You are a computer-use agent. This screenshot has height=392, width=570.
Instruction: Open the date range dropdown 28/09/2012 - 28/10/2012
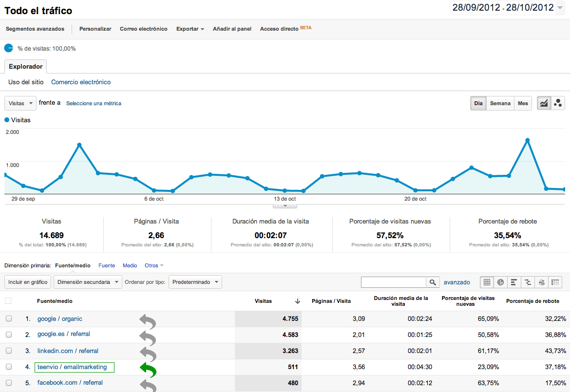507,8
